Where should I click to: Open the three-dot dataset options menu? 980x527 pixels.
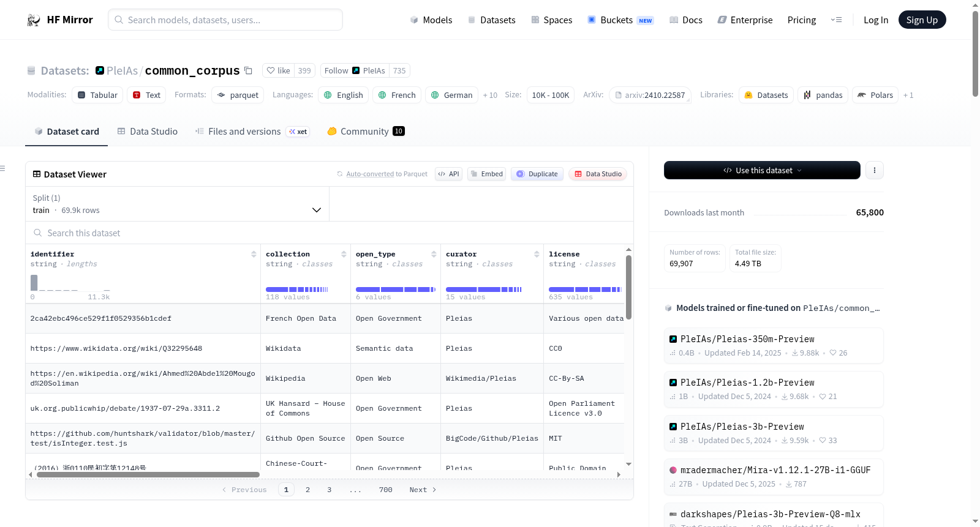pyautogui.click(x=875, y=170)
